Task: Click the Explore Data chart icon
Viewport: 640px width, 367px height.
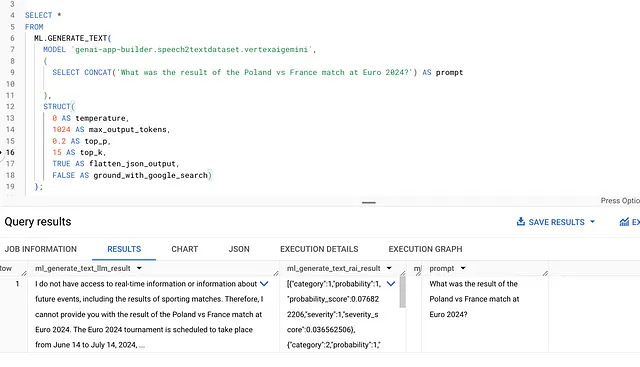Action: pyautogui.click(x=624, y=222)
